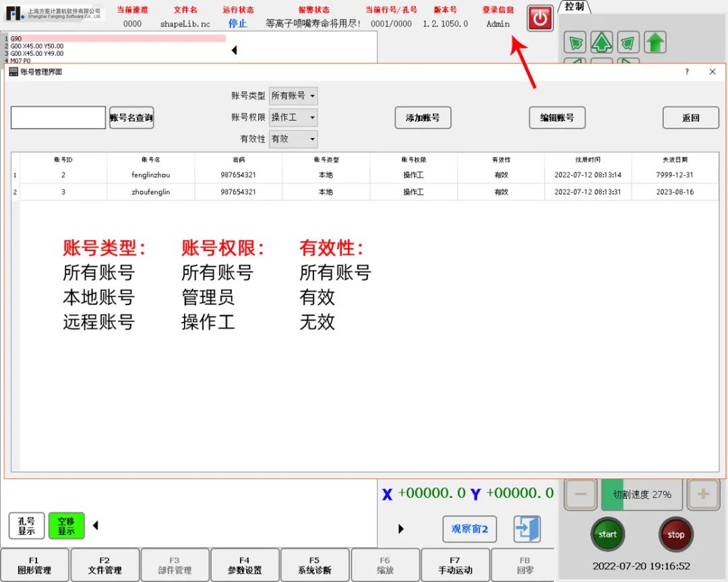
Task: Open F1 图形管理 menu
Action: click(x=34, y=565)
